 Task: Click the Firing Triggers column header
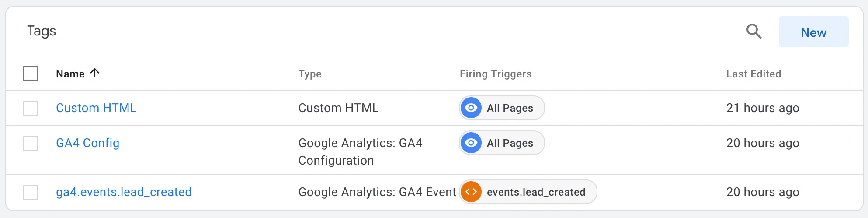[x=496, y=74]
